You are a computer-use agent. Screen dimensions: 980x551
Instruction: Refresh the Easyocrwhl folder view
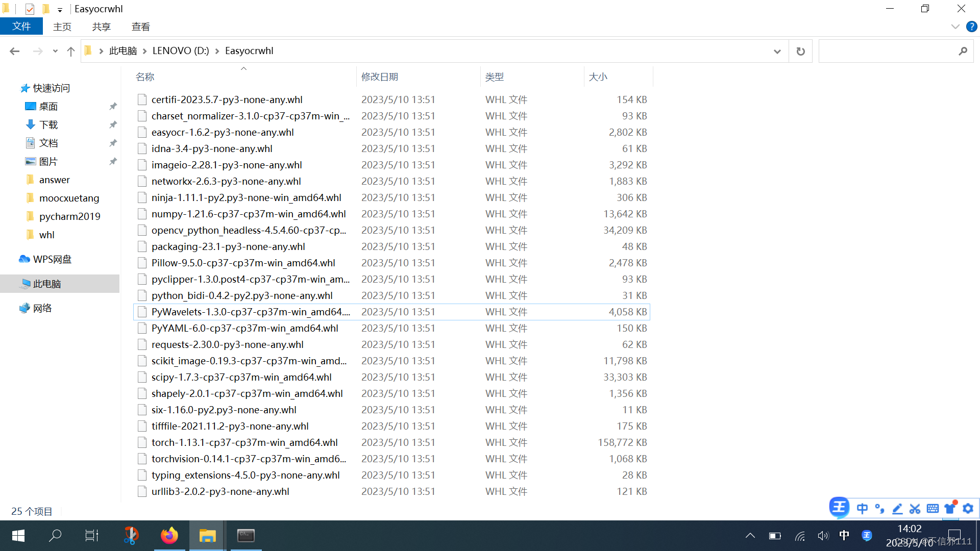pos(800,51)
